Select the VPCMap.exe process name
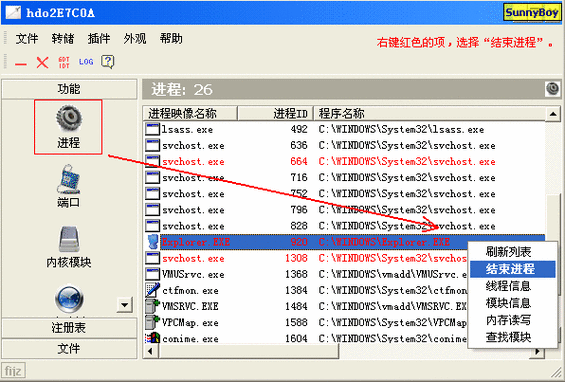The image size is (565, 382). click(x=190, y=323)
